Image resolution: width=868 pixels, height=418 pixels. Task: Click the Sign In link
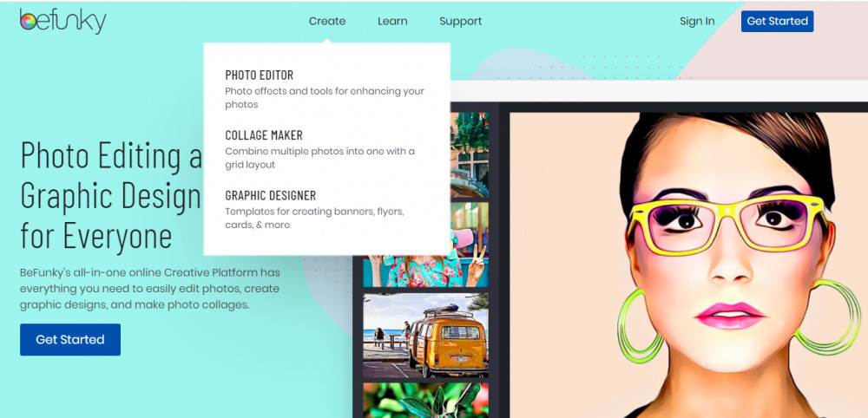click(x=697, y=21)
